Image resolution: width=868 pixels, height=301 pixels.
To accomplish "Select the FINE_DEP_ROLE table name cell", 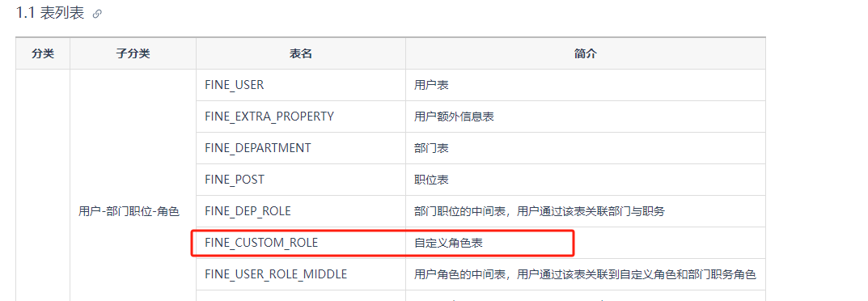I will [301, 211].
